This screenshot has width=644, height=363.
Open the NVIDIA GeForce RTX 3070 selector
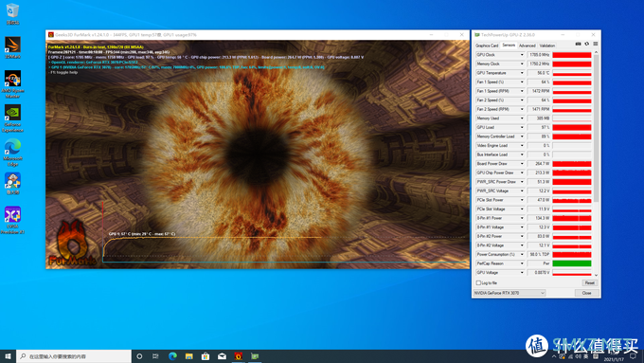[x=510, y=293]
